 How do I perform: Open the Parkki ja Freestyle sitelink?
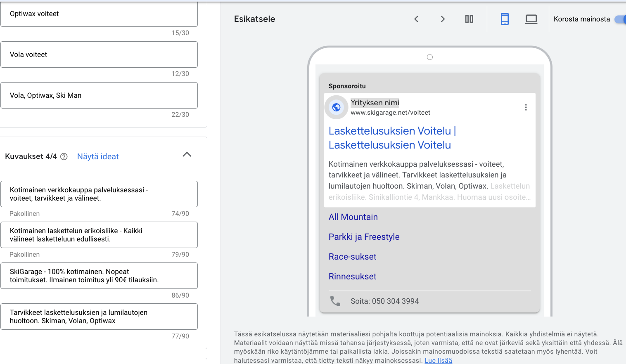(x=364, y=237)
